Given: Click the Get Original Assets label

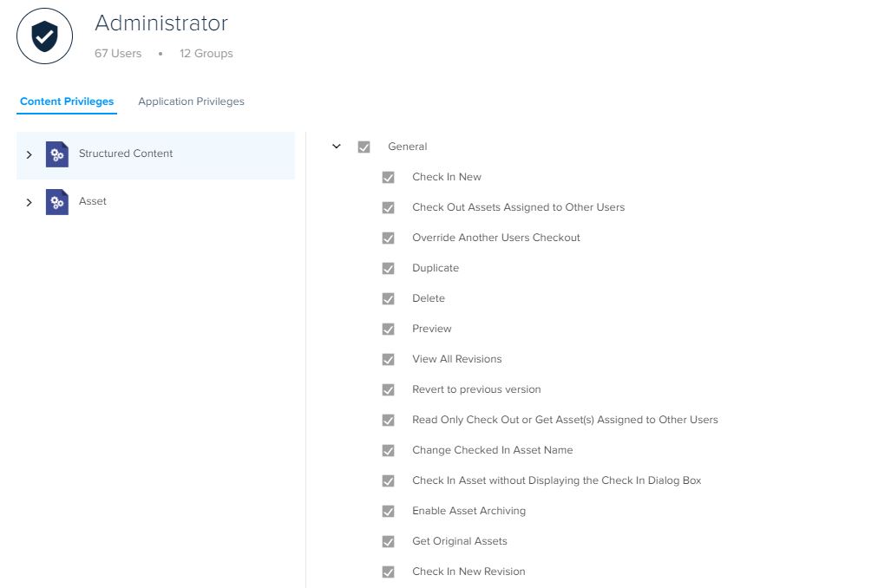Looking at the screenshot, I should (460, 541).
